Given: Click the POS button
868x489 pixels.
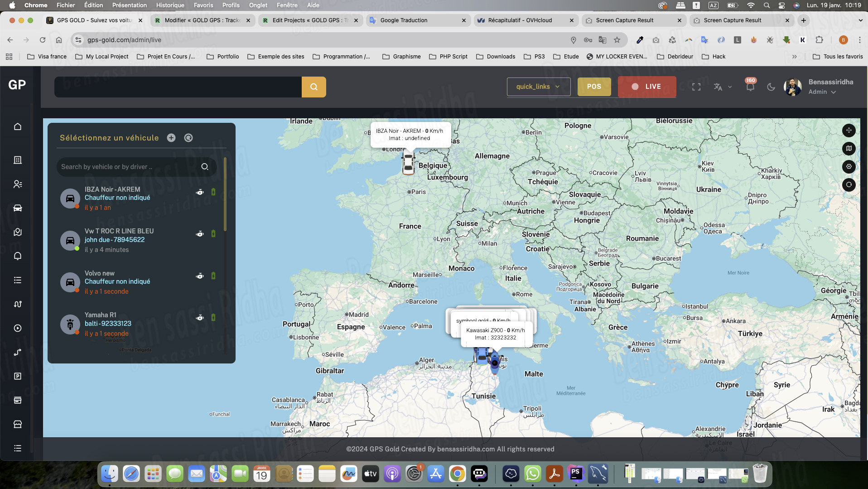Looking at the screenshot, I should [594, 87].
